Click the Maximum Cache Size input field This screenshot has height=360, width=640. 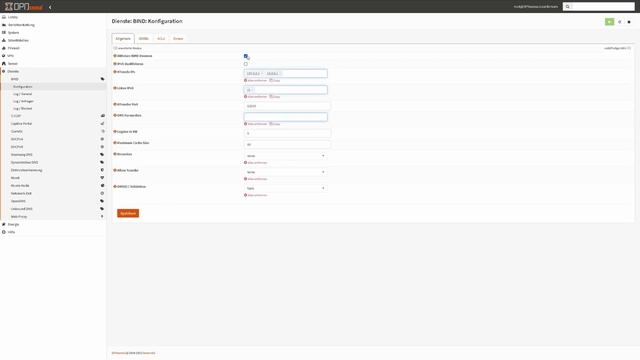(287, 144)
